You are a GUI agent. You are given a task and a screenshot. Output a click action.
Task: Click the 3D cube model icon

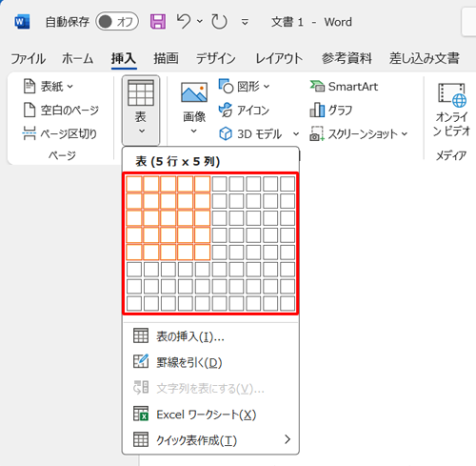[226, 133]
